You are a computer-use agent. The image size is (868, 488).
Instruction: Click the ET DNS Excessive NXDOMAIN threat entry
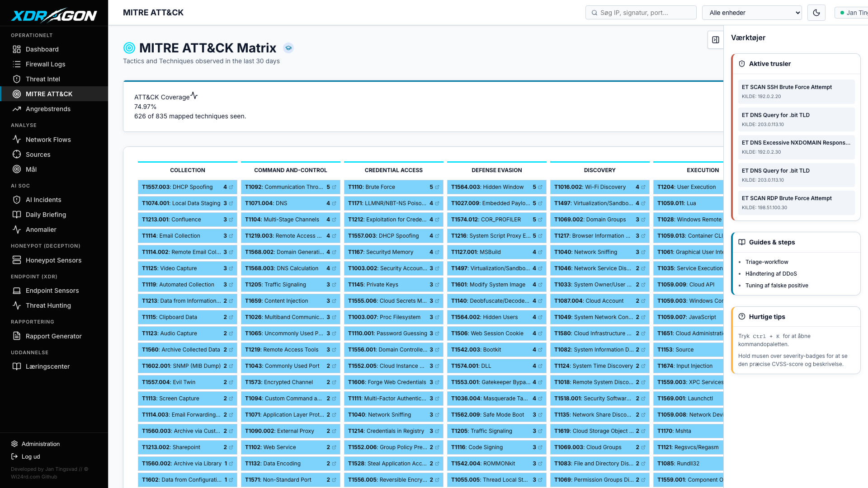pyautogui.click(x=797, y=147)
